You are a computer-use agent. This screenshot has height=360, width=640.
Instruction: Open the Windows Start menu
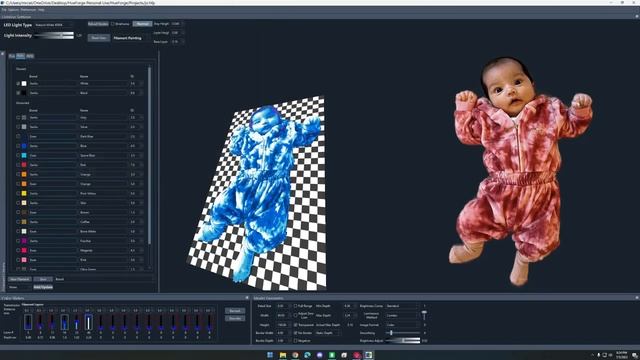point(270,355)
